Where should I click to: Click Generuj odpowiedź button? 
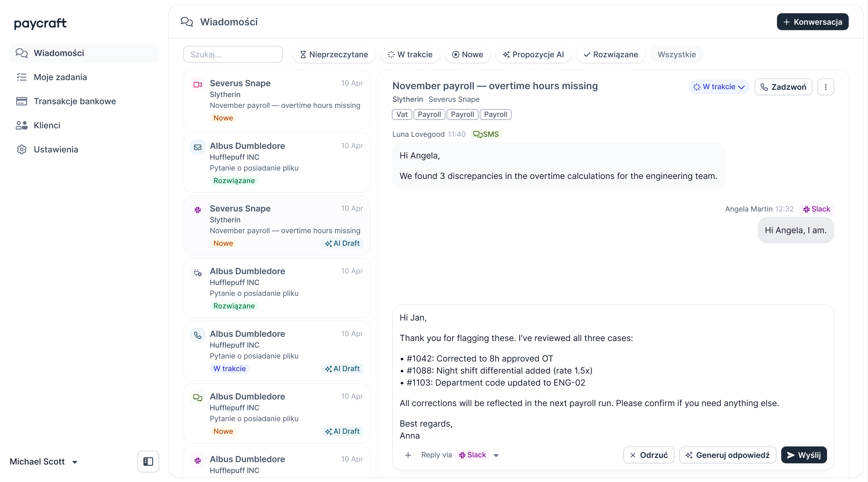pyautogui.click(x=728, y=455)
